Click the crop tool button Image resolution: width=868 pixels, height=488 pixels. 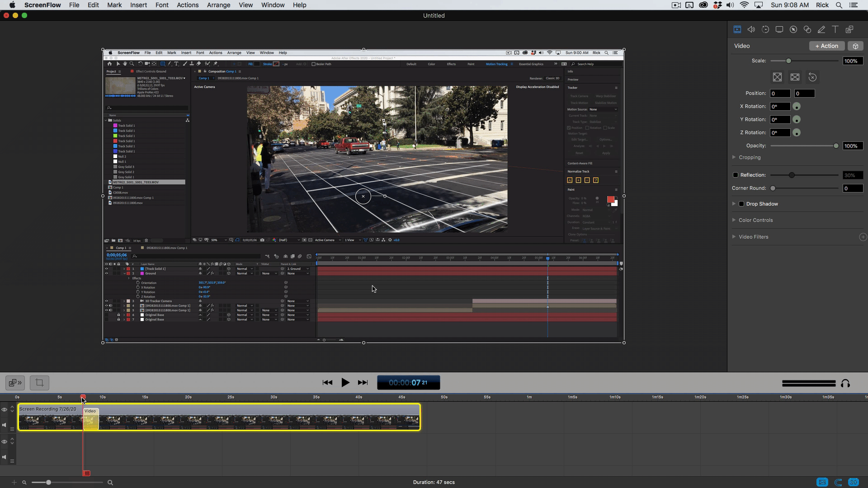39,383
